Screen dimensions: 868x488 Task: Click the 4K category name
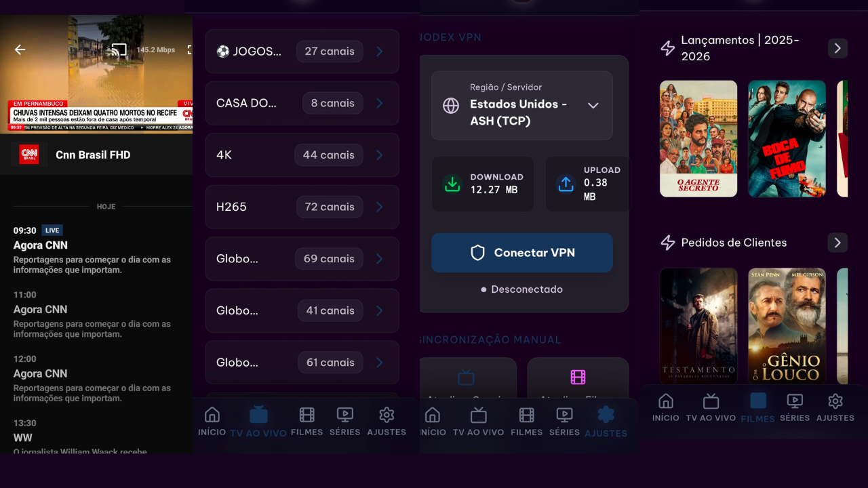coord(224,155)
